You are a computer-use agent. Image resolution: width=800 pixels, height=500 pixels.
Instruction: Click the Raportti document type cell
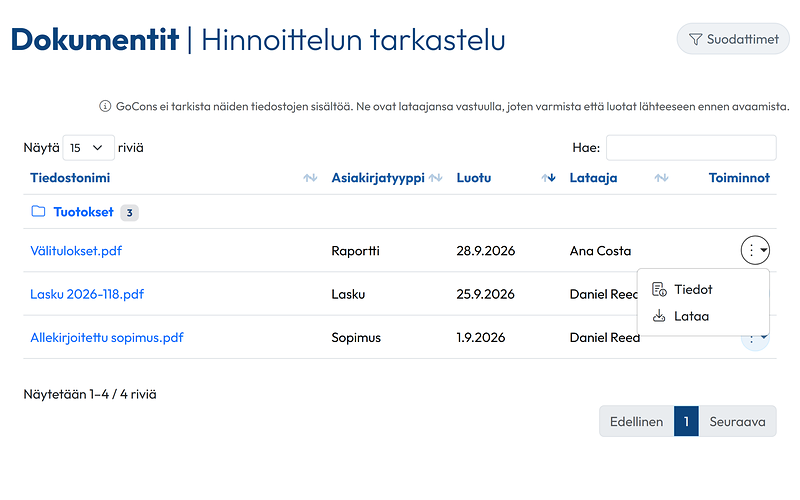(355, 251)
